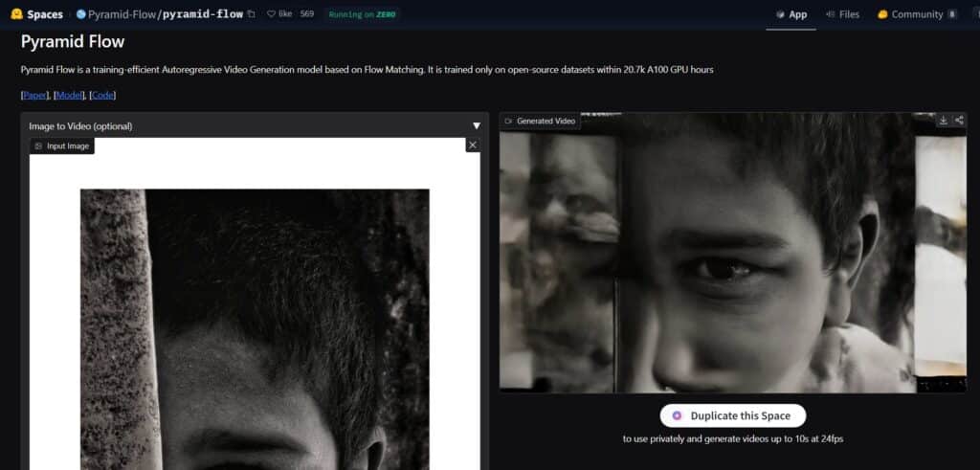Open the Code link
The image size is (980, 470).
tap(102, 95)
